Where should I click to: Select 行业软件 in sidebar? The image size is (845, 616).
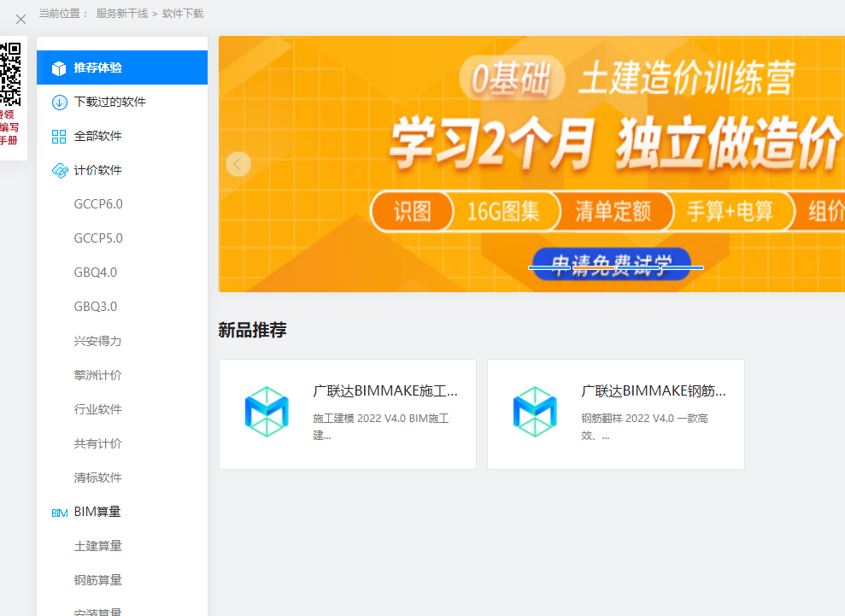click(97, 409)
